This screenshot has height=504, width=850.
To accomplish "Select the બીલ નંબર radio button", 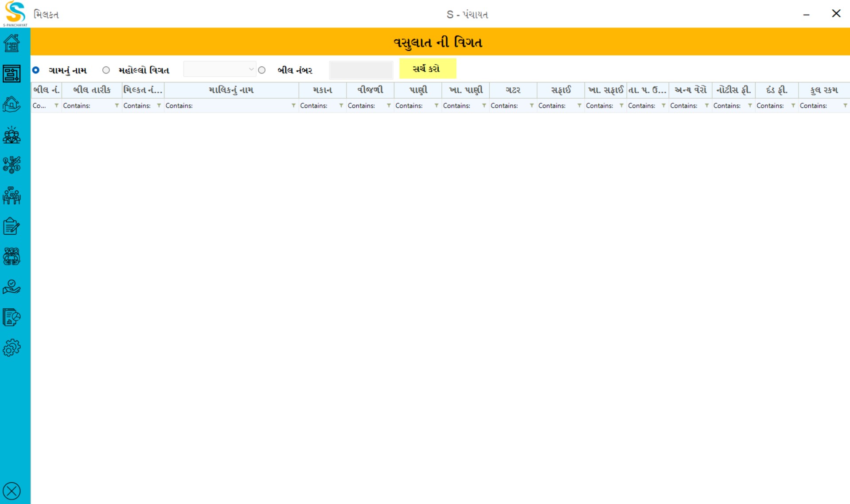I will 262,70.
